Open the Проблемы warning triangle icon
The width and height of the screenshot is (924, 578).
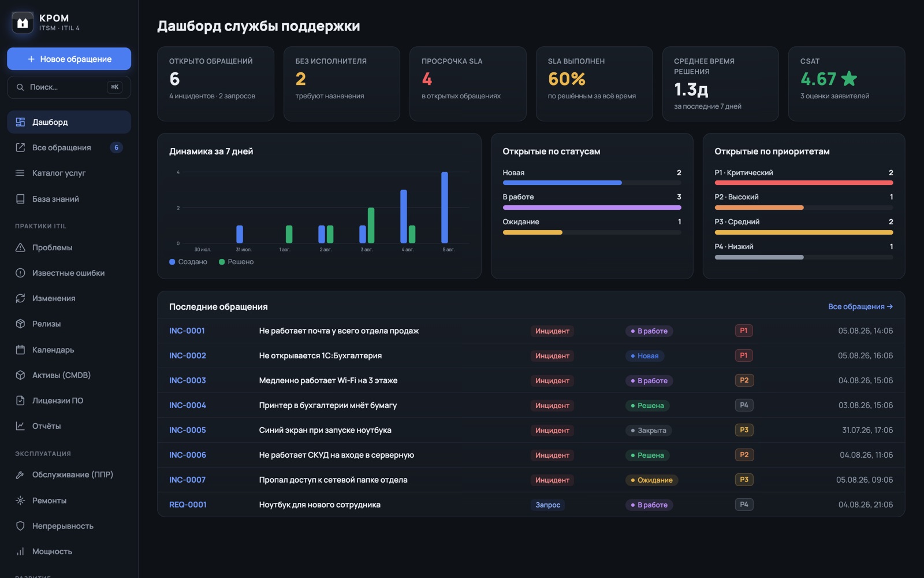click(20, 247)
